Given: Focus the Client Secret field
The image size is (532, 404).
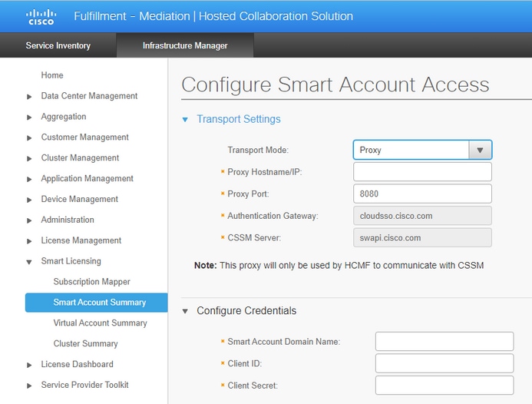Looking at the screenshot, I should 444,386.
